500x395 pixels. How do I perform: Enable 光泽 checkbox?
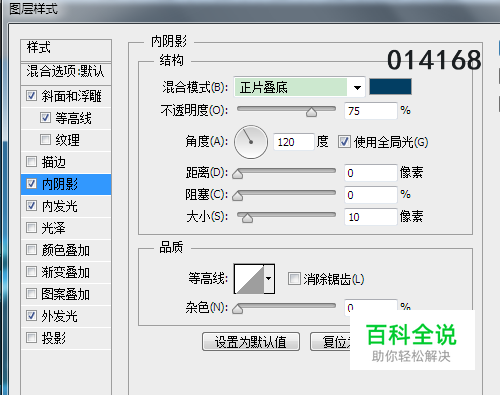click(x=31, y=228)
